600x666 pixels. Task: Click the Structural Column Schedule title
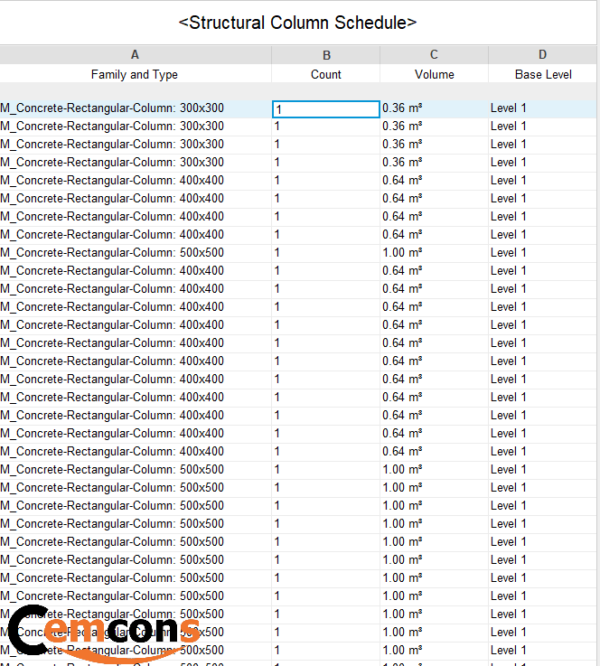point(298,23)
